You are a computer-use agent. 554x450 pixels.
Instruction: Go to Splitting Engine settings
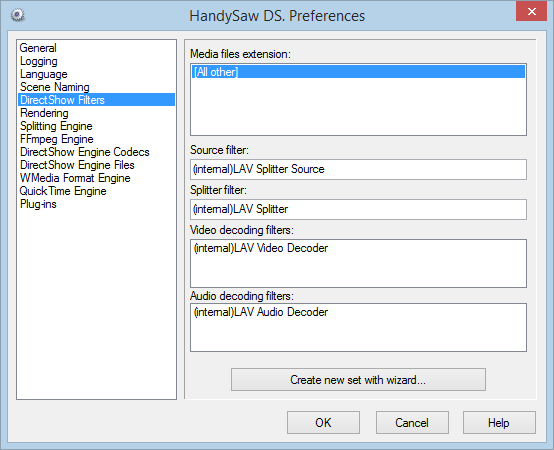[56, 126]
